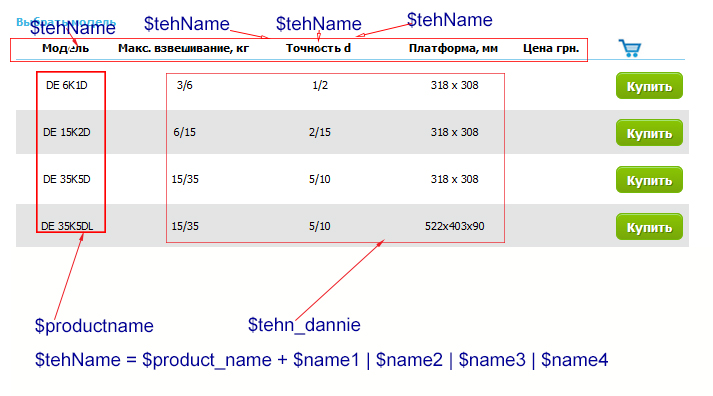This screenshot has width=713, height=396.
Task: Click the 522x403x90 platform cell
Action: [455, 226]
